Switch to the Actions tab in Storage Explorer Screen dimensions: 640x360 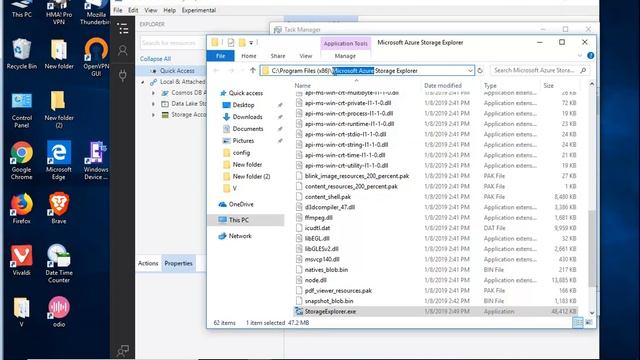(148, 263)
